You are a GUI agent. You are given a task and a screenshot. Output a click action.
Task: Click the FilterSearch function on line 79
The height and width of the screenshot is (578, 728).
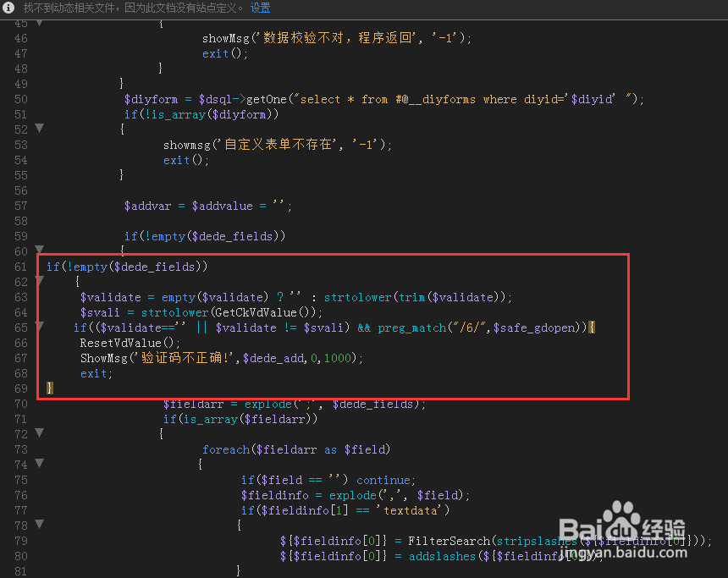tap(449, 541)
